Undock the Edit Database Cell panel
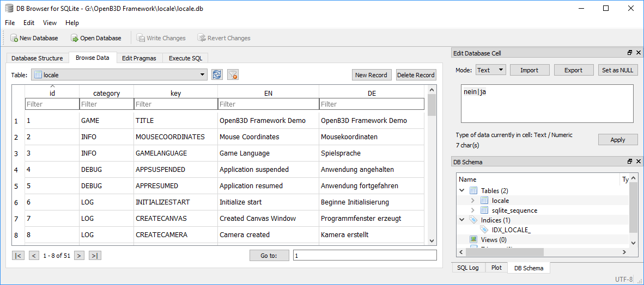Image resolution: width=644 pixels, height=285 pixels. tap(630, 53)
